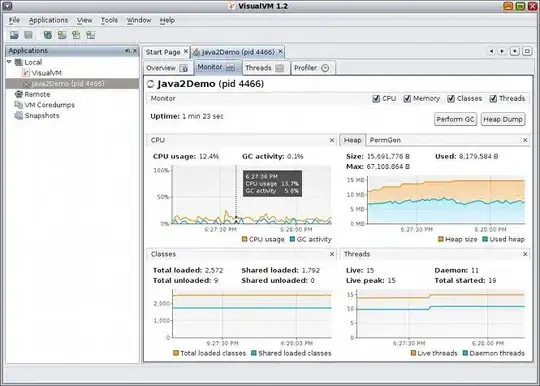Click the Heap Dump button
This screenshot has height=386, width=540.
pyautogui.click(x=503, y=119)
